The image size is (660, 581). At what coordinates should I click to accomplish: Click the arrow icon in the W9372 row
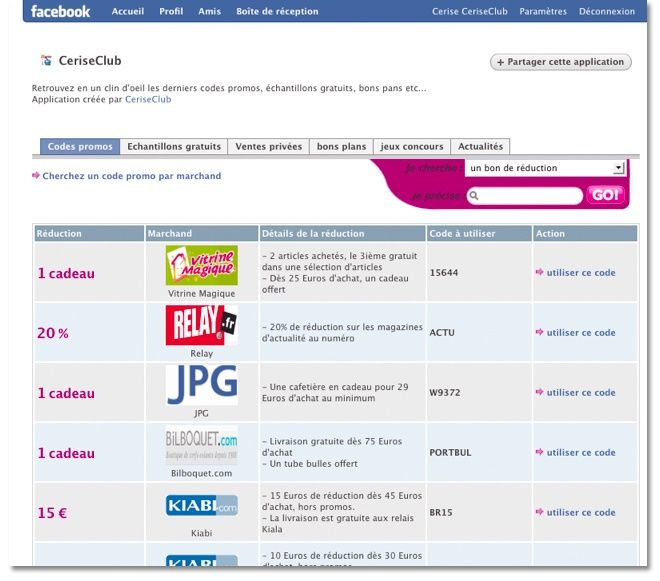[x=540, y=392]
